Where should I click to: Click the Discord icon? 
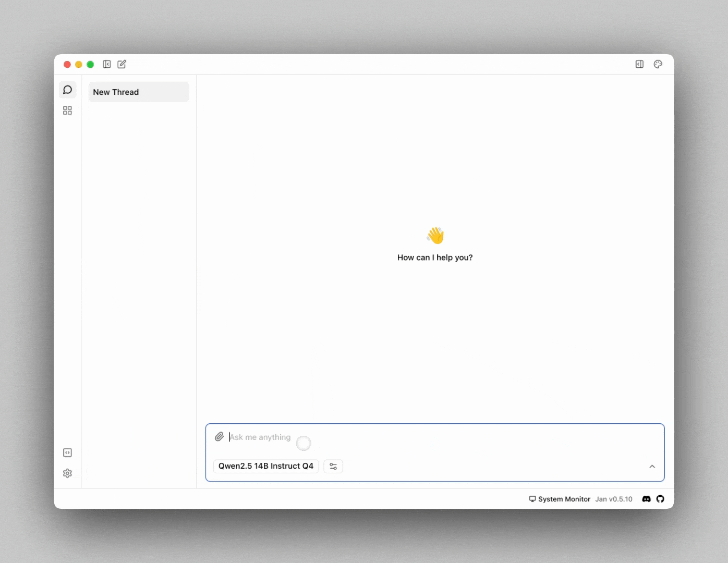646,499
